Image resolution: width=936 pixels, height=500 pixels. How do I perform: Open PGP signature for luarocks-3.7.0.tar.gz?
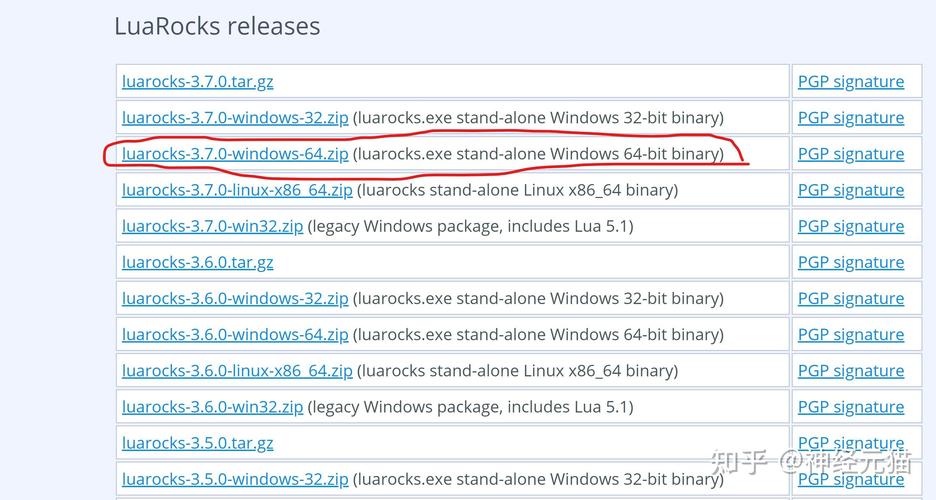851,81
